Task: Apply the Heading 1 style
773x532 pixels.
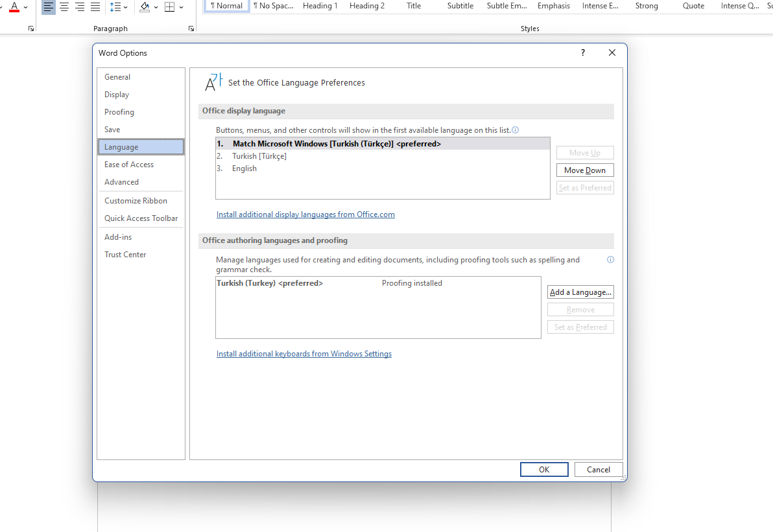Action: (320, 6)
